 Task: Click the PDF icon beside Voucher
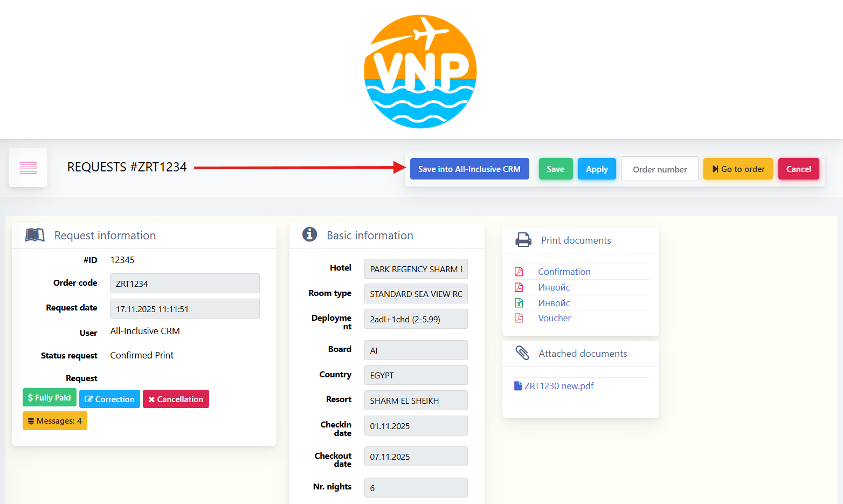519,318
